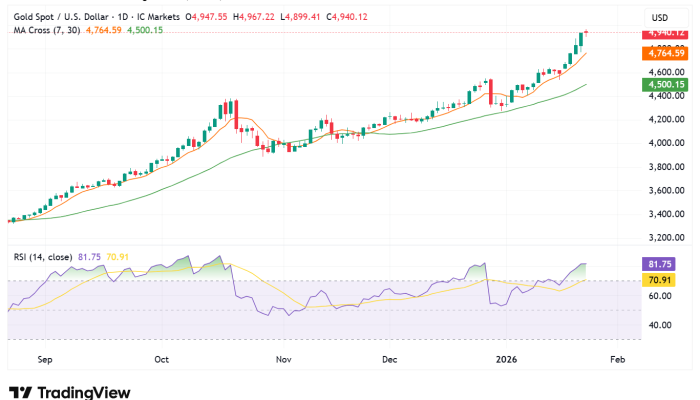Click the Dec label on time axis

point(390,357)
